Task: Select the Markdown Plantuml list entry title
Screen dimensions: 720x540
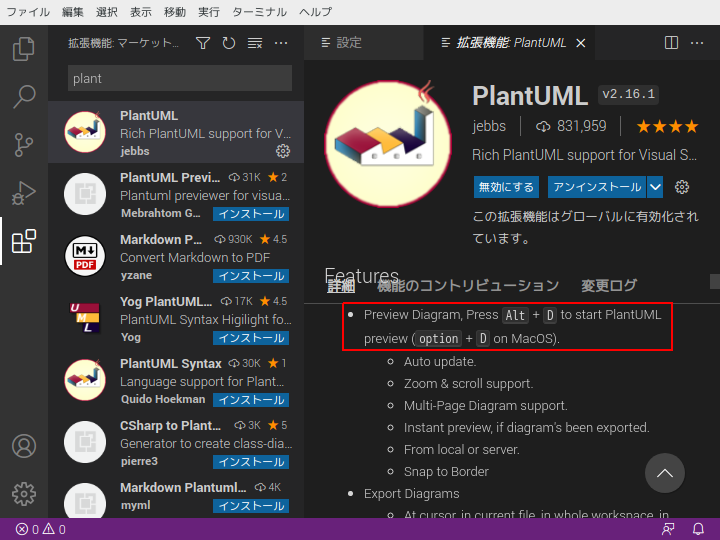Action: (x=183, y=487)
